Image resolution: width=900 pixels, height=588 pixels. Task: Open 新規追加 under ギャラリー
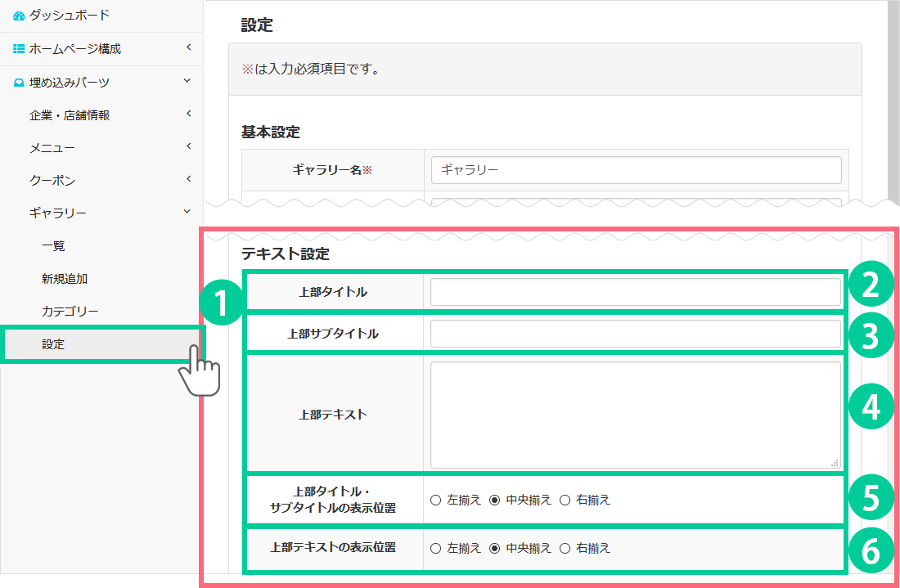[65, 279]
